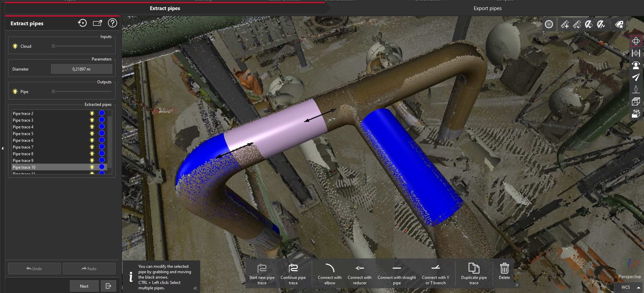Duplicate the selected pipe trace
This screenshot has height=293, width=644.
pyautogui.click(x=474, y=274)
